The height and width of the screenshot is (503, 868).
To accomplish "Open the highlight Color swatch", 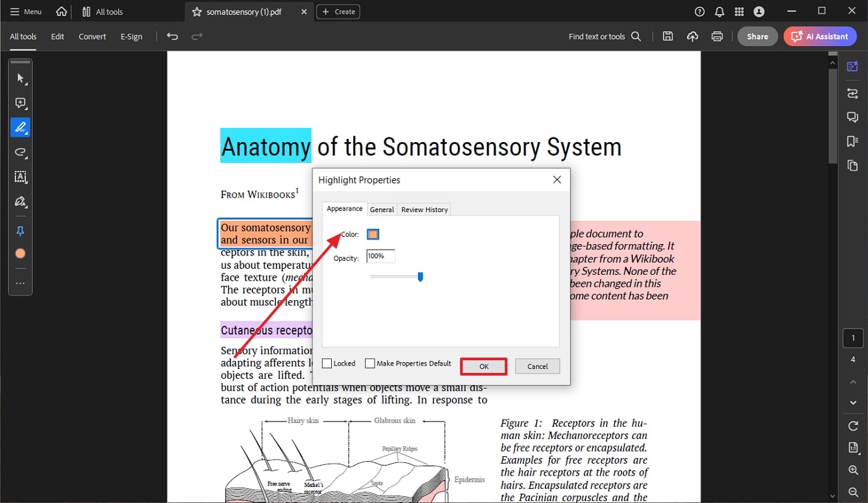I will [x=373, y=234].
